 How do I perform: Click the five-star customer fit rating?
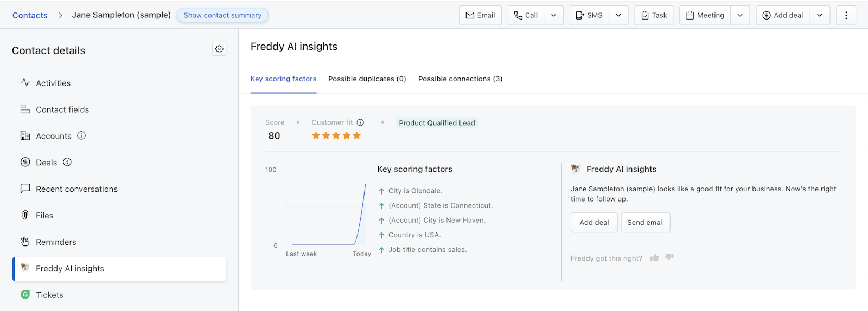tap(336, 135)
